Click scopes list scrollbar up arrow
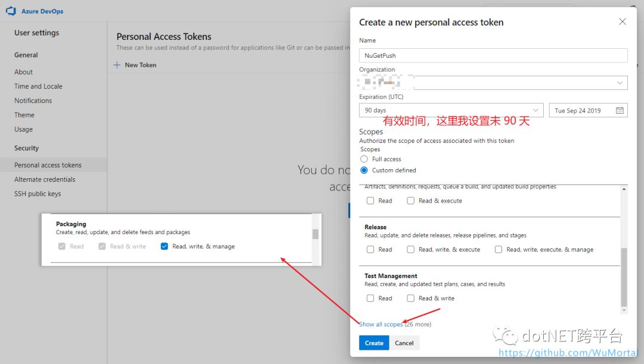Image resolution: width=644 pixels, height=364 pixels. coord(624,189)
